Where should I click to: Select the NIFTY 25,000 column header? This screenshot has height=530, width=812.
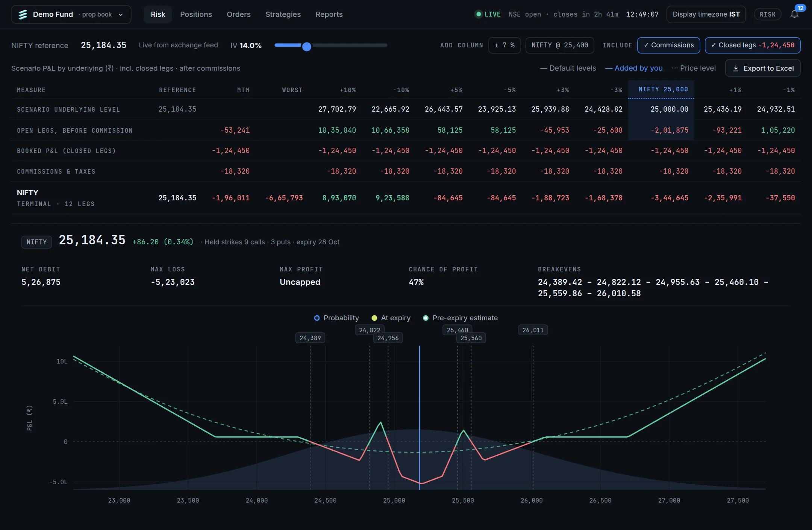coord(661,89)
